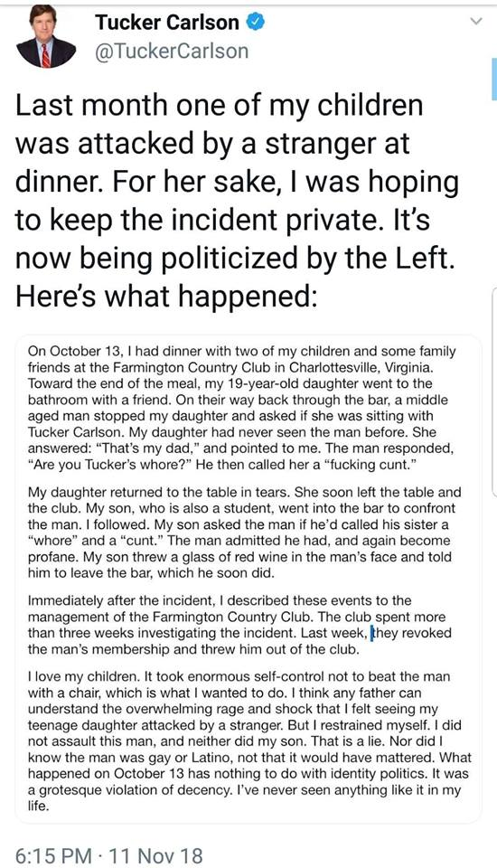
Task: Expand the tweet options chevron arrow
Action: pos(476,22)
